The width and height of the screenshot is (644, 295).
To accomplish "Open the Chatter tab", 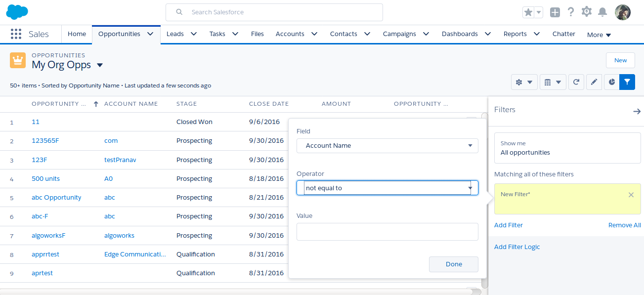I will click(x=563, y=34).
